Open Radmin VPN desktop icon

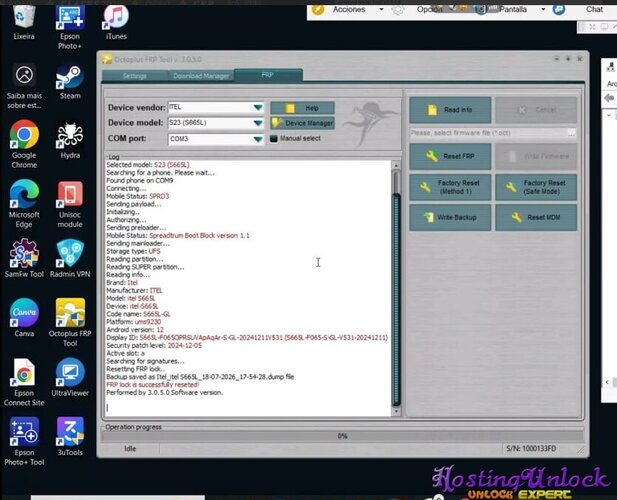[x=70, y=258]
